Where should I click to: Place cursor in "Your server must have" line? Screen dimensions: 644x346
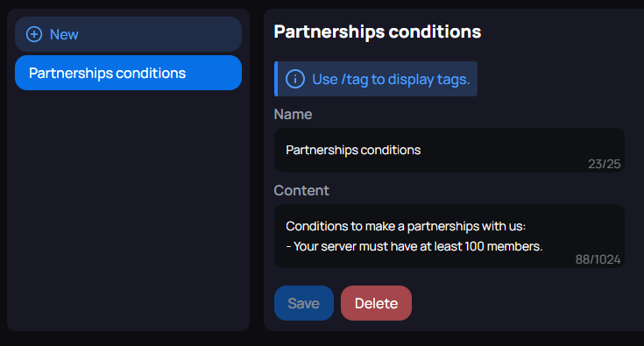pos(414,246)
